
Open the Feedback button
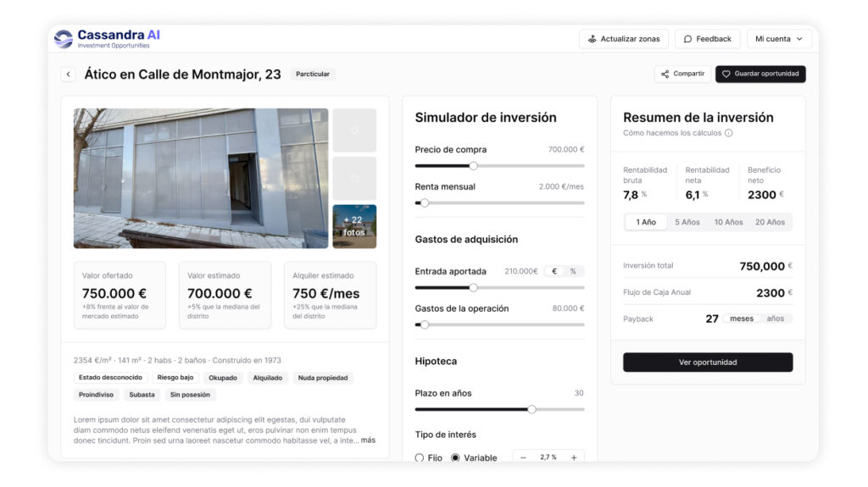[708, 39]
